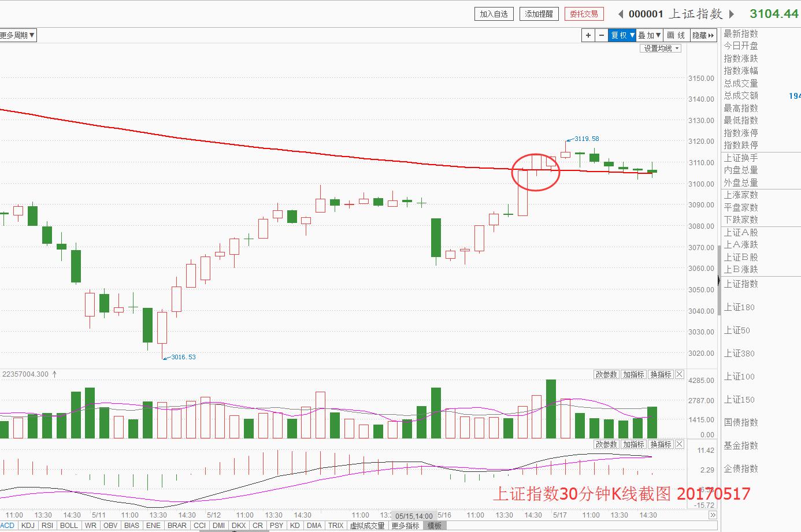
Task: Open the 更多指标 tab
Action: coord(405,526)
